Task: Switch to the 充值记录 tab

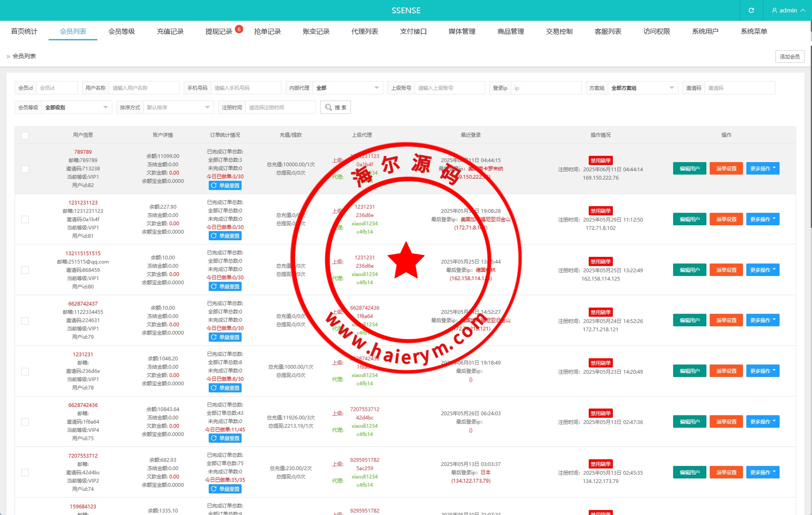Action: (170, 32)
